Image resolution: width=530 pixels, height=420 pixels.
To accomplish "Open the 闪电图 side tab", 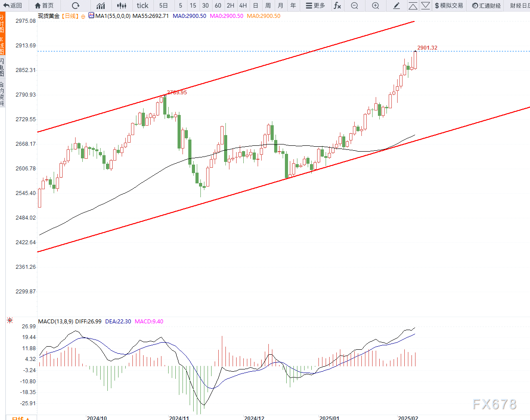I will pyautogui.click(x=2, y=67).
